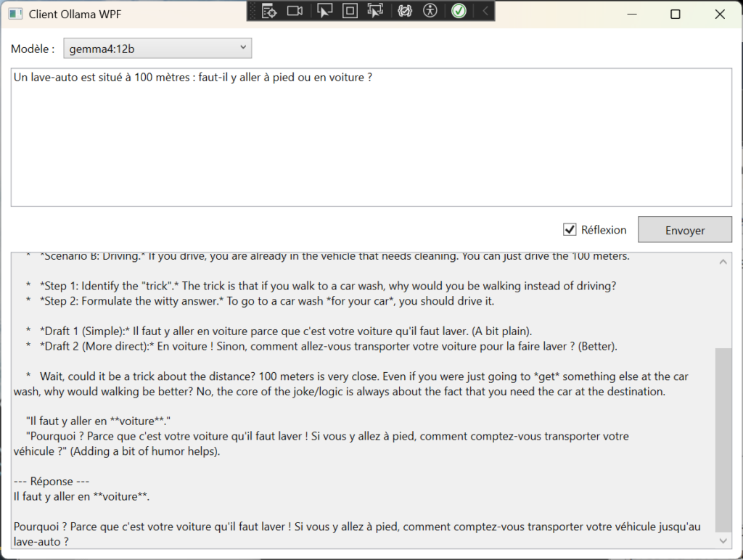The width and height of the screenshot is (743, 560).
Task: Collapse the debug toolbar with left chevron
Action: (x=485, y=11)
